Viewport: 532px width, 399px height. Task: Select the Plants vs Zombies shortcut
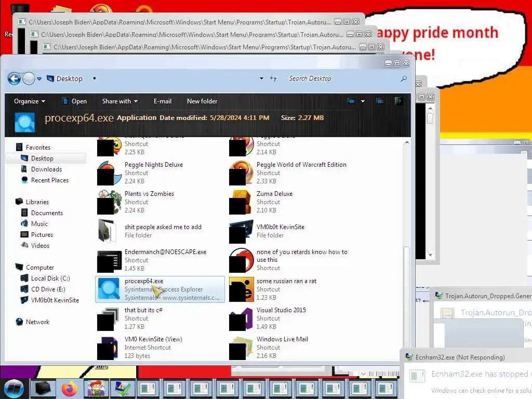[x=159, y=202]
